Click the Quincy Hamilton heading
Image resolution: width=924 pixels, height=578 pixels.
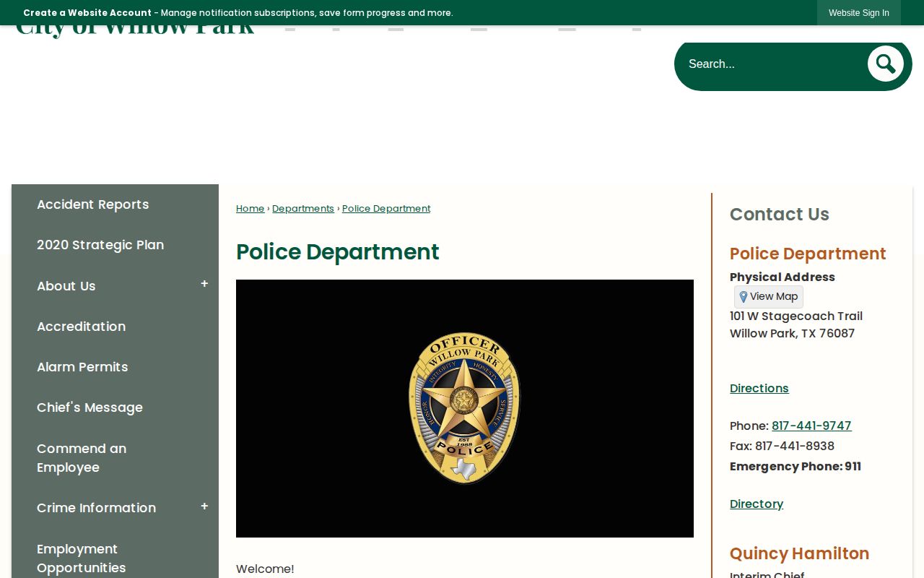pyautogui.click(x=799, y=554)
